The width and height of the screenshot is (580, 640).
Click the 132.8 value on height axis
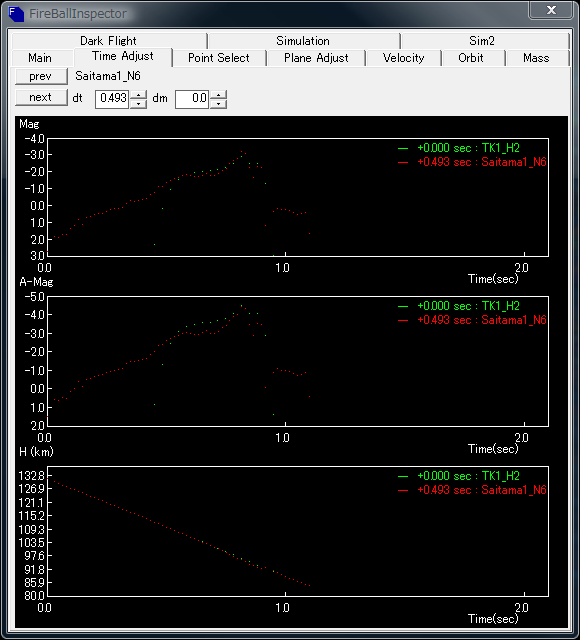31,476
